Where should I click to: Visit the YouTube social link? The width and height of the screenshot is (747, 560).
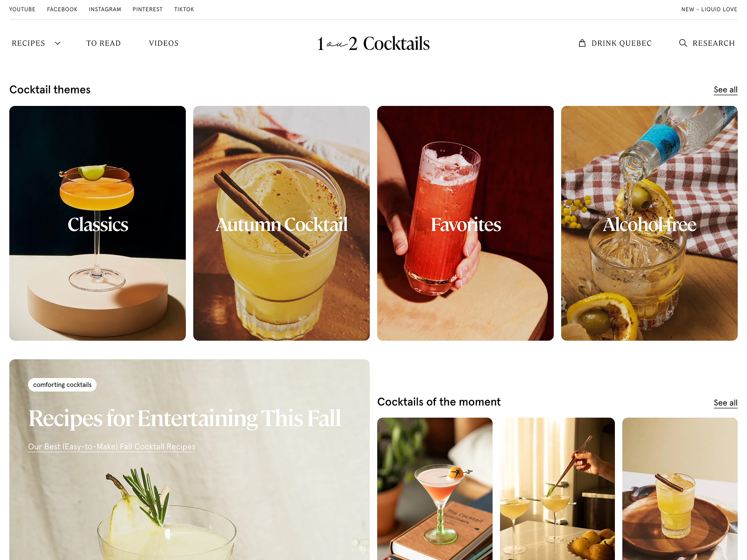click(22, 9)
